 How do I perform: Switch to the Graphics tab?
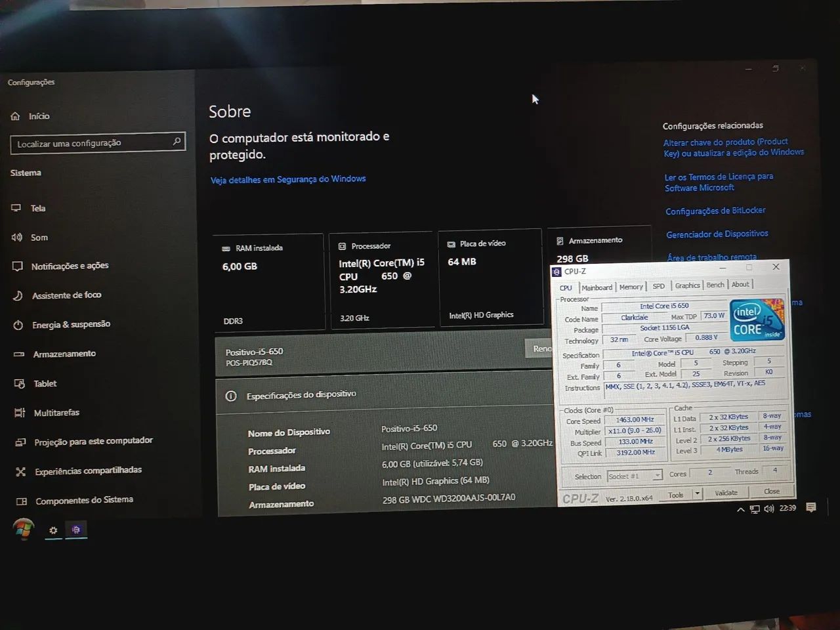click(x=687, y=285)
